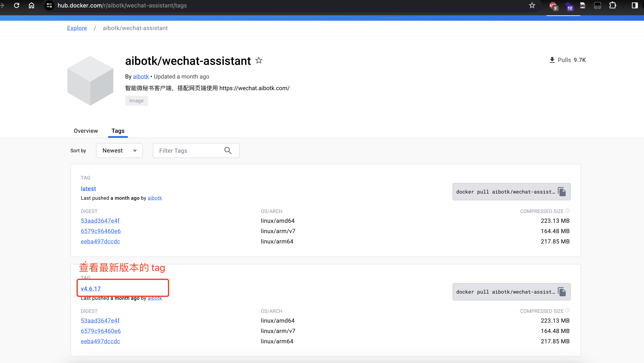Viewport: 644px width, 363px height.
Task: Open the v4.6.17 tag link
Action: click(x=91, y=288)
